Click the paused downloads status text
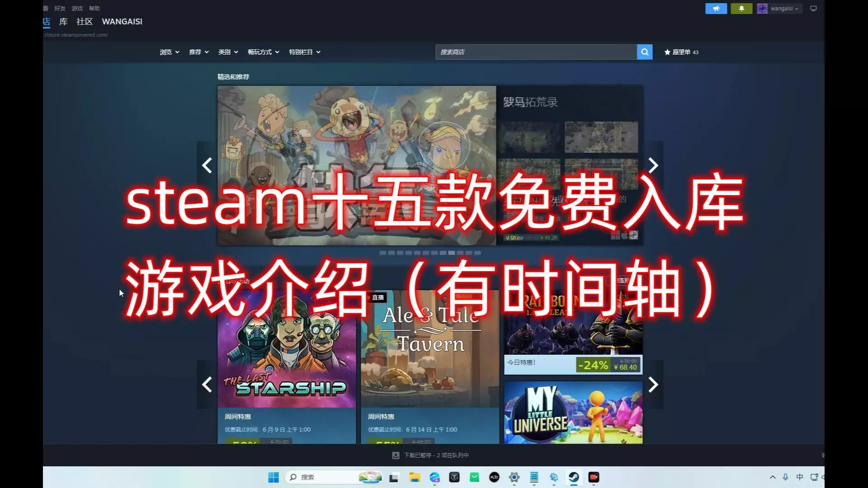This screenshot has height=488, width=868. 436,455
